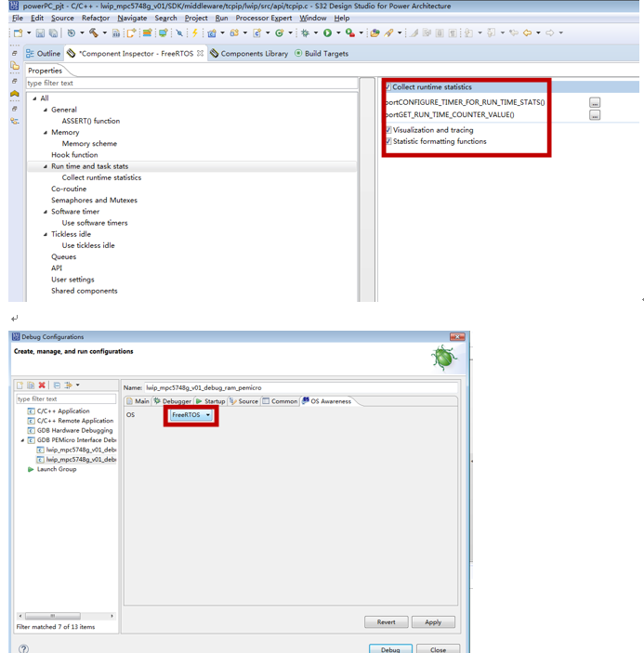644x653 pixels.
Task: Close the Component Inspector - FreeRTOS tab
Action: [x=201, y=53]
